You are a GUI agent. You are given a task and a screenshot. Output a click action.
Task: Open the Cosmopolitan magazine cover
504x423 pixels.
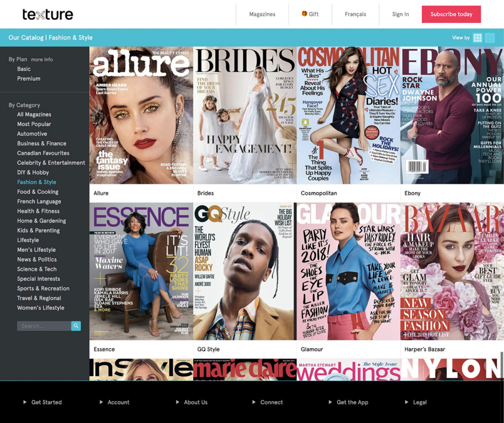click(x=349, y=115)
